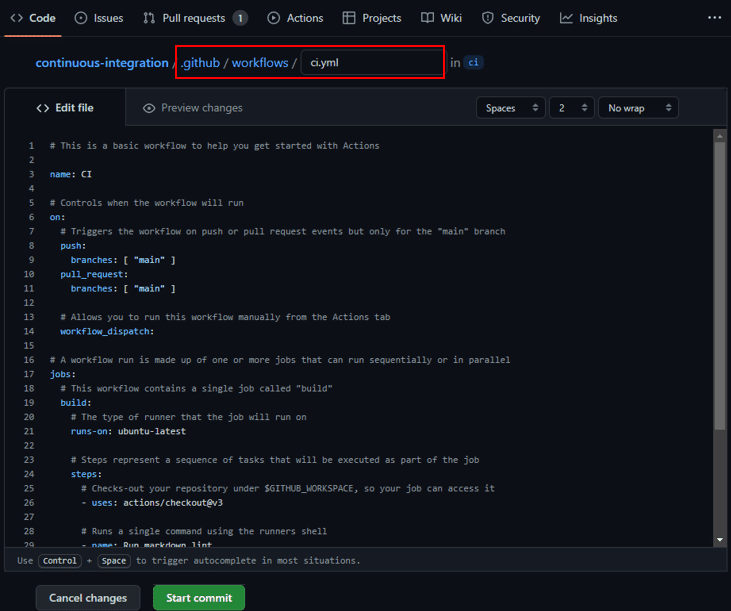Click 'push:' on line 8
Viewport: 731px width, 611px height.
coord(73,246)
